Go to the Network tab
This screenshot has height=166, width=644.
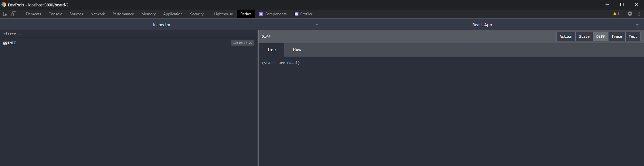[x=98, y=14]
